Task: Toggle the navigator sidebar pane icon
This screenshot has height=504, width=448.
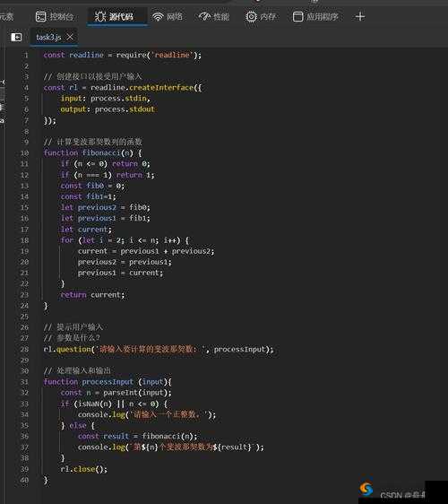Action: pos(16,38)
